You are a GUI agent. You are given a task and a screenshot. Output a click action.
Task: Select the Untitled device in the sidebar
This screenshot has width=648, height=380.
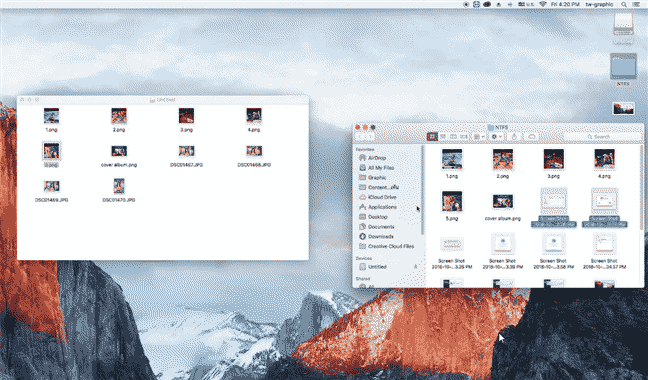click(x=377, y=267)
